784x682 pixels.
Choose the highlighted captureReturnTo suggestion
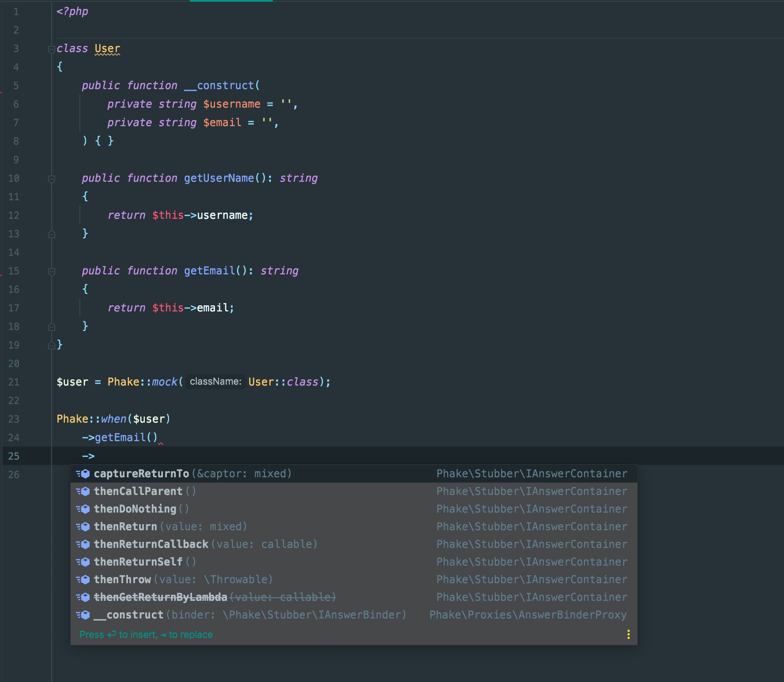click(x=141, y=473)
